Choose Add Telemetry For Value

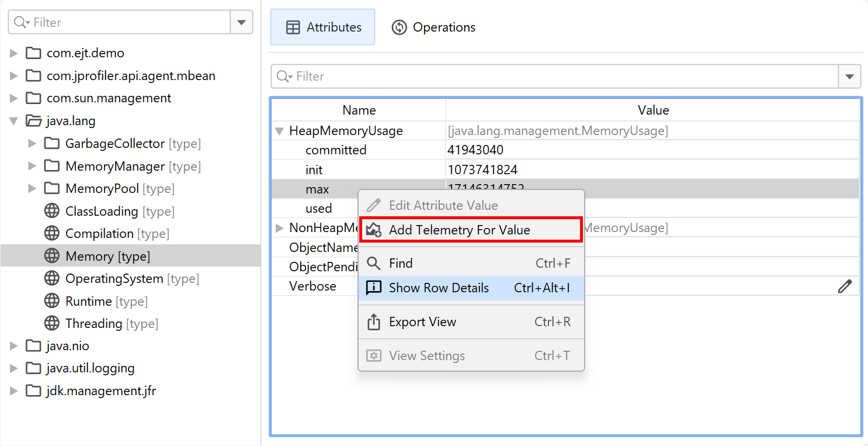459,230
